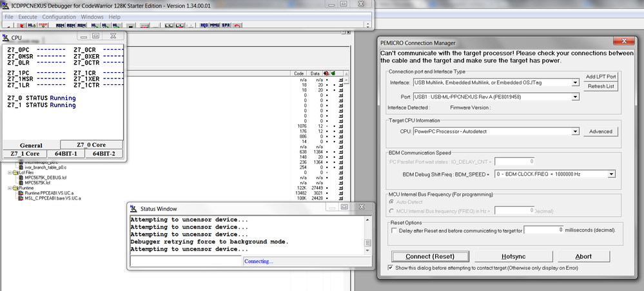Screen dimensions: 644x291
Task: Click the popup icon on the 638 1384 row
Action: click(x=341, y=152)
